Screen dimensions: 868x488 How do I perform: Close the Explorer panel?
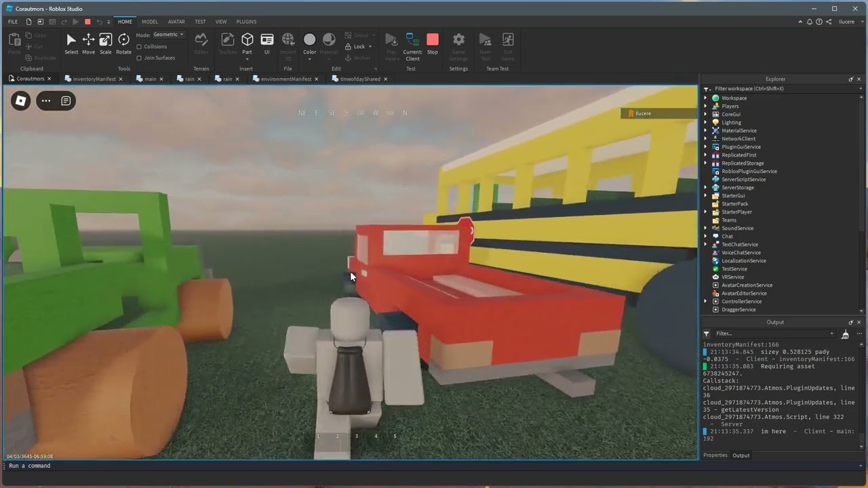pyautogui.click(x=859, y=79)
